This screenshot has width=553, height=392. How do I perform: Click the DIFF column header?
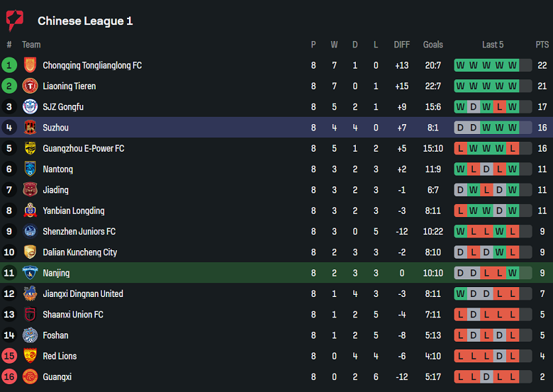[402, 45]
